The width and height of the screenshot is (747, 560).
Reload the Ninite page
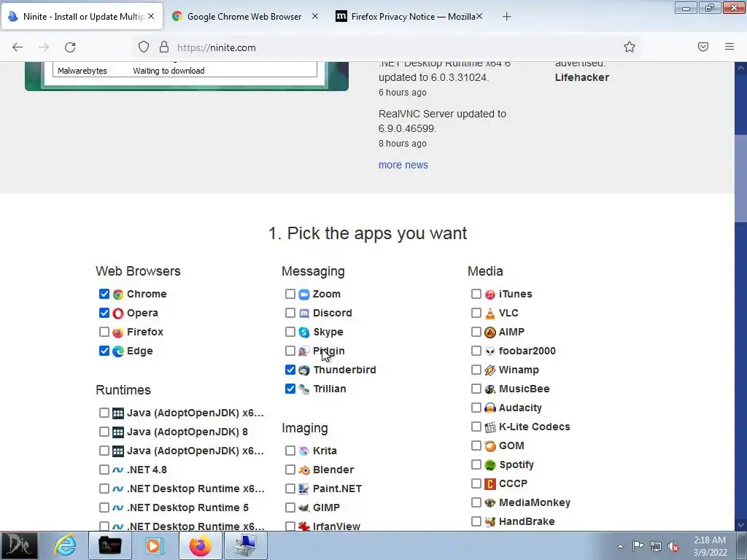pyautogui.click(x=70, y=47)
